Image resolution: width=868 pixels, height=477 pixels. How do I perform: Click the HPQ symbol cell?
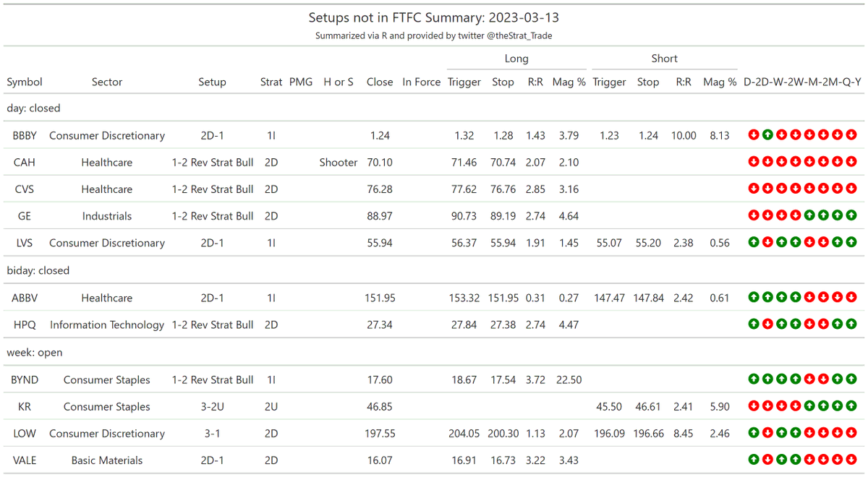pos(25,325)
